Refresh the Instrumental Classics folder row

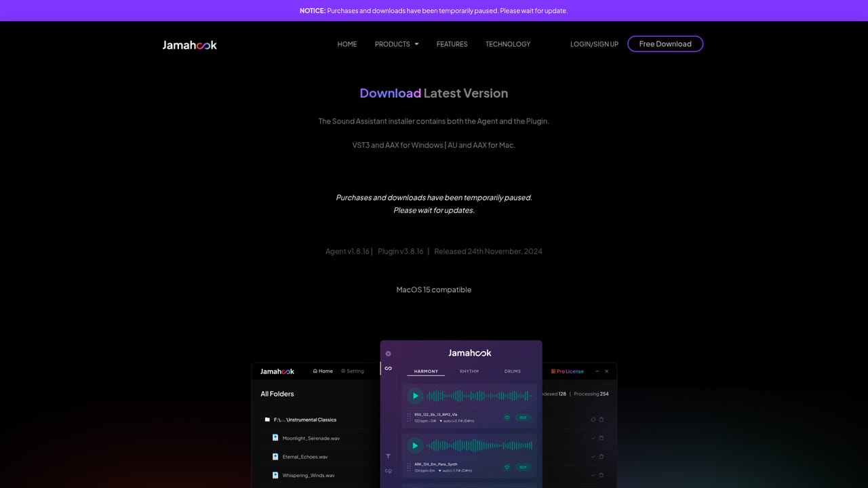[593, 420]
